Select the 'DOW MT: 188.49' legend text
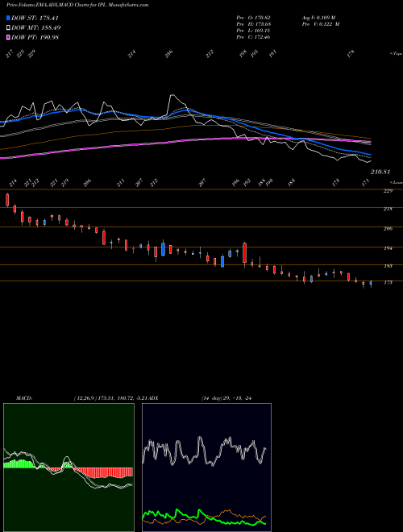Image resolution: width=403 pixels, height=532 pixels. coord(36,27)
